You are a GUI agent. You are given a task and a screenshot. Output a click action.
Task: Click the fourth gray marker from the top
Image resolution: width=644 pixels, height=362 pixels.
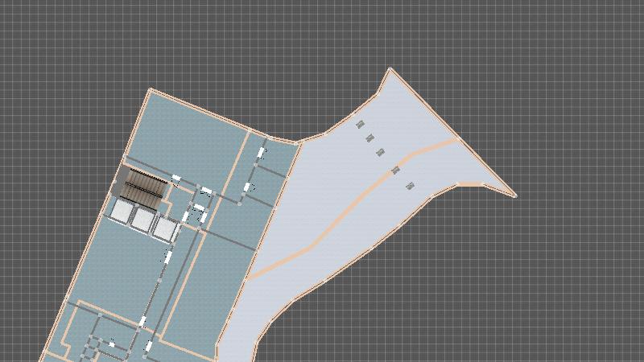coord(395,170)
